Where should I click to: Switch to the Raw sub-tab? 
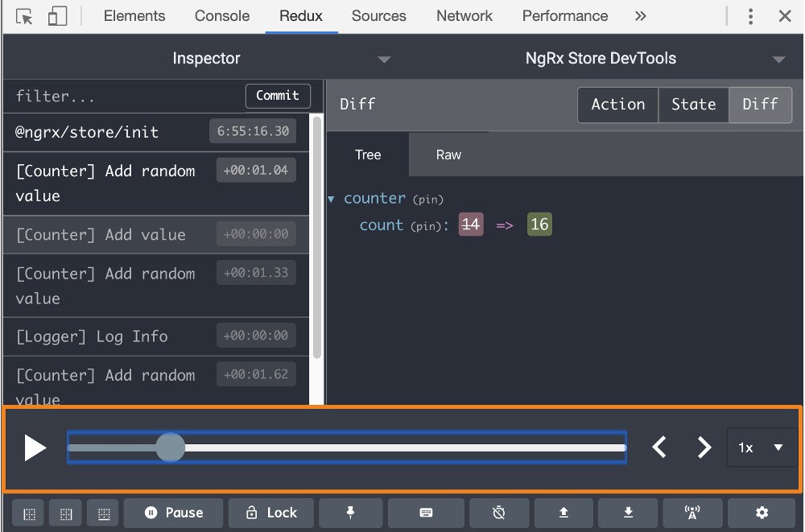click(448, 155)
